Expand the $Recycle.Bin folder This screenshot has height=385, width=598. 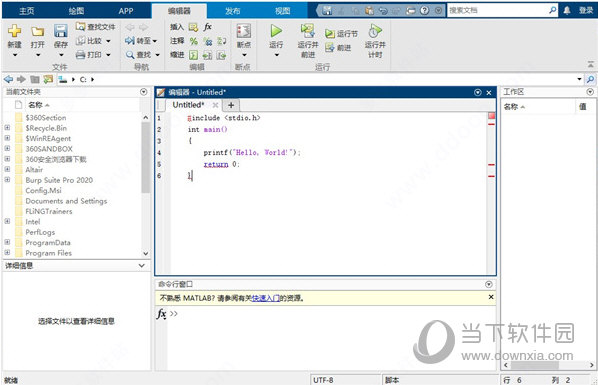pos(7,127)
